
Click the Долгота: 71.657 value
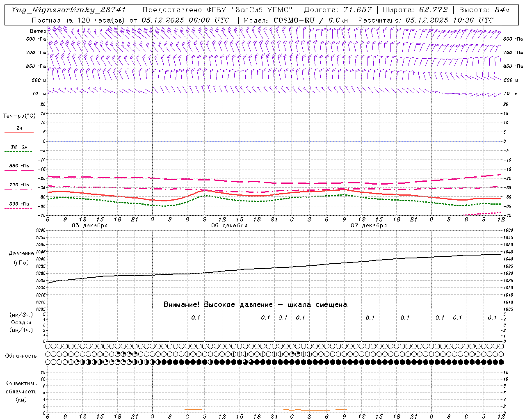pos(338,10)
